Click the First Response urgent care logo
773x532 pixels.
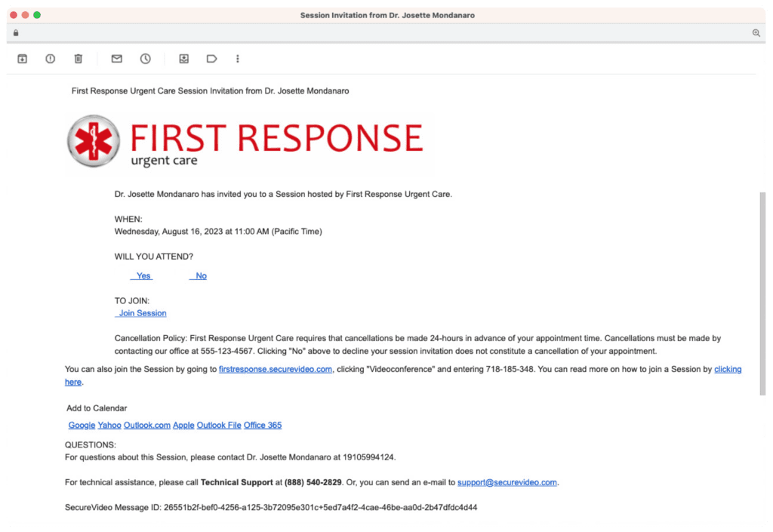click(245, 141)
